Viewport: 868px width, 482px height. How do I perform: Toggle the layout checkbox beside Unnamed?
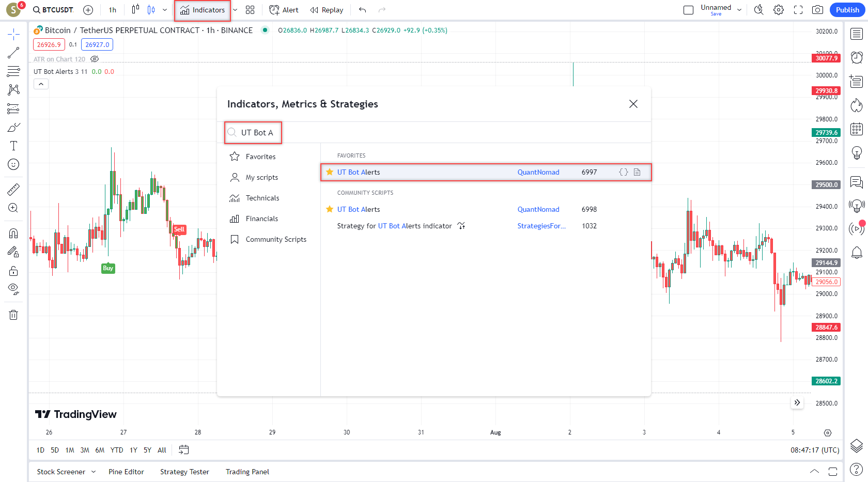coord(688,10)
